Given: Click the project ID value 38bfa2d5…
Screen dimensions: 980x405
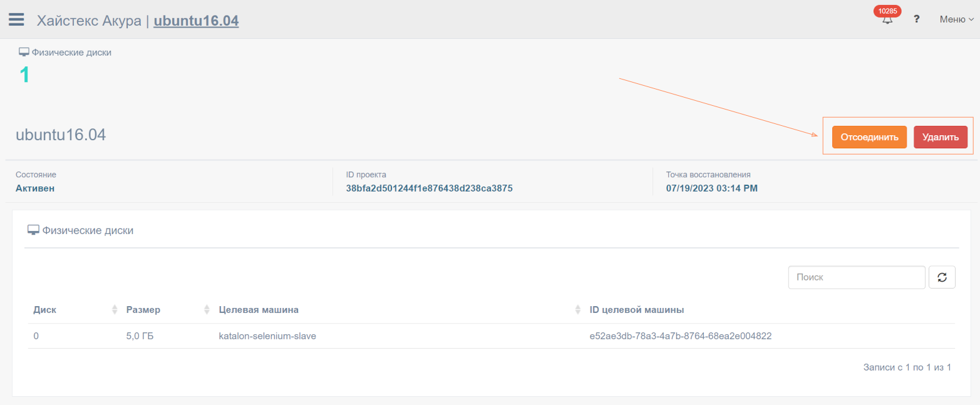Looking at the screenshot, I should [x=429, y=188].
